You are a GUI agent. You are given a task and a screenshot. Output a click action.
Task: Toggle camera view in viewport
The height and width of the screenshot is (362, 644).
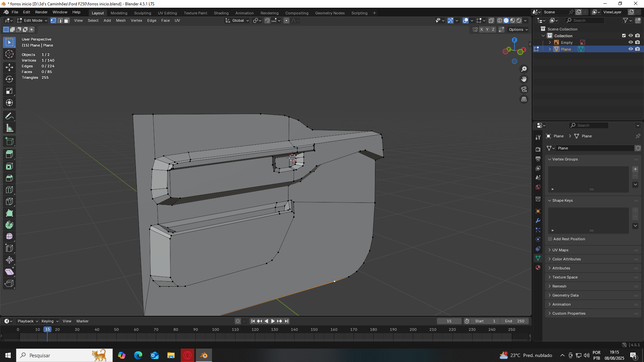[x=524, y=89]
